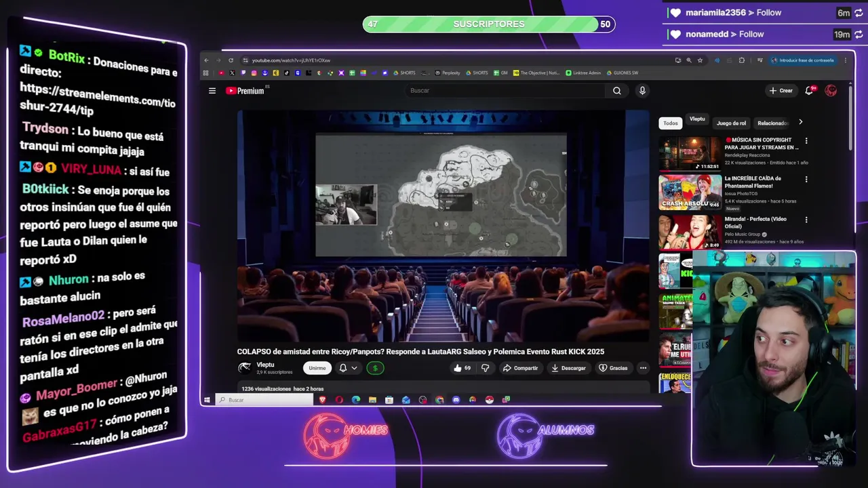This screenshot has height=488, width=868.
Task: Start voice search with microphone icon
Action: tap(642, 91)
